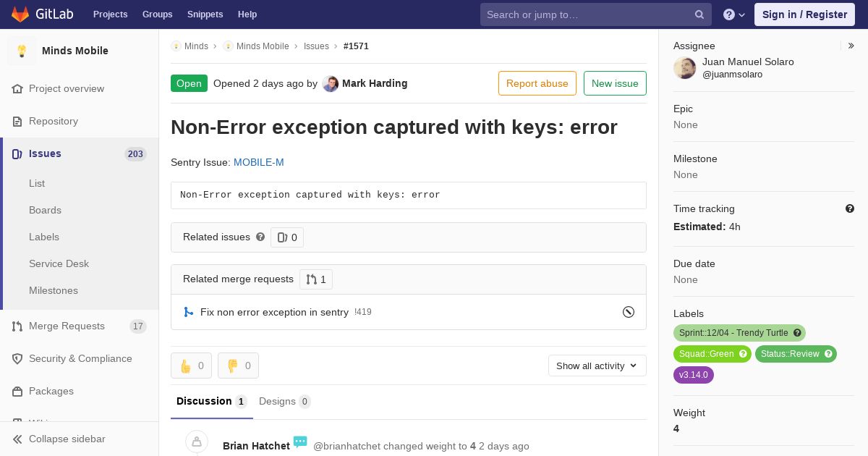
Task: Click the speech bubble icon next to Brian Hatchet
Action: (x=300, y=442)
